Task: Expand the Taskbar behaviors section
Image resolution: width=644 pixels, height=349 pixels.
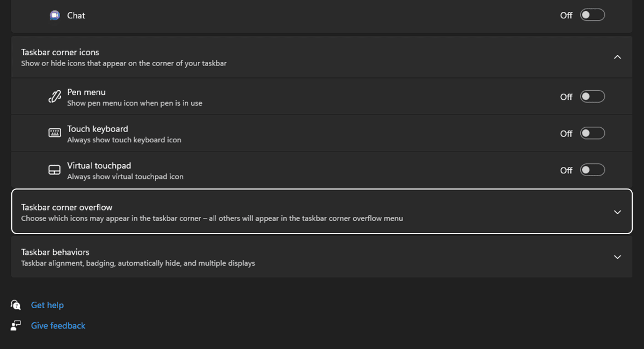Action: click(617, 257)
